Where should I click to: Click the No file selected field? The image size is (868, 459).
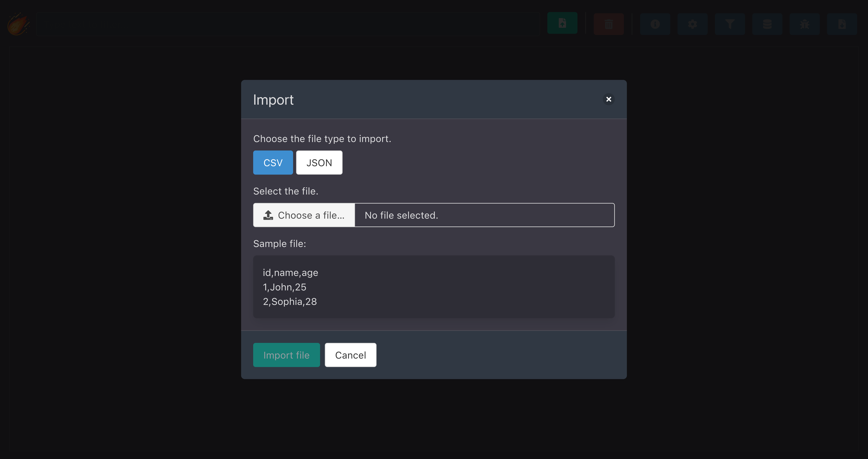pyautogui.click(x=484, y=215)
